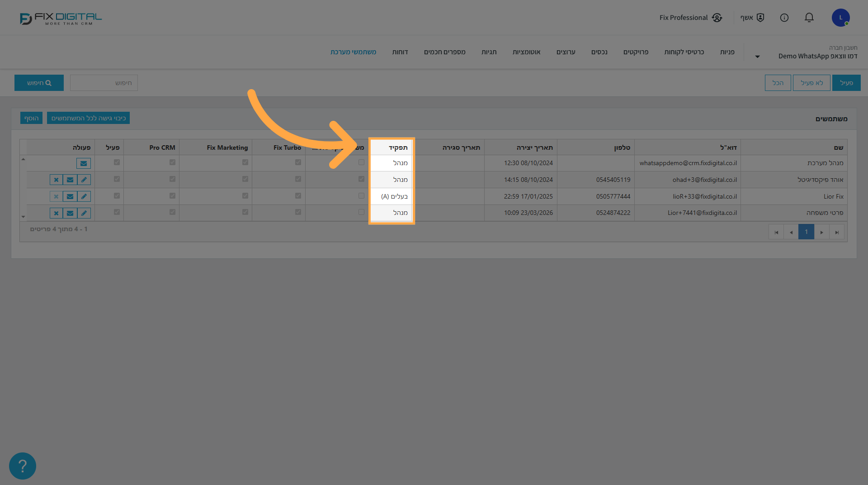Edit the Lior Fix user

point(84,196)
